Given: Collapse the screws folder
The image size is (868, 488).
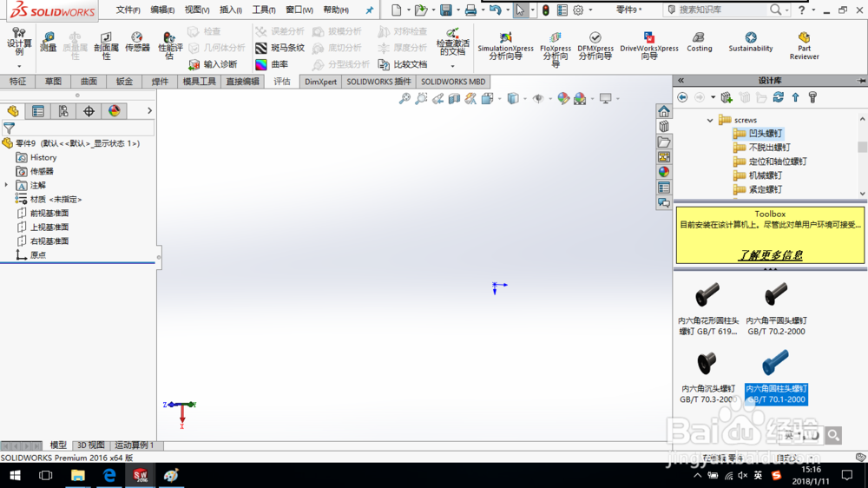Looking at the screenshot, I should [x=710, y=120].
